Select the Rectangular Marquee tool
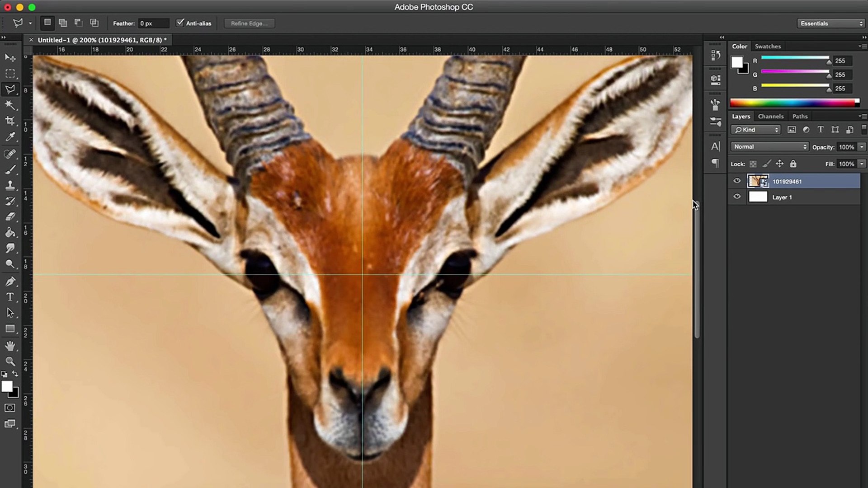 pos(10,74)
